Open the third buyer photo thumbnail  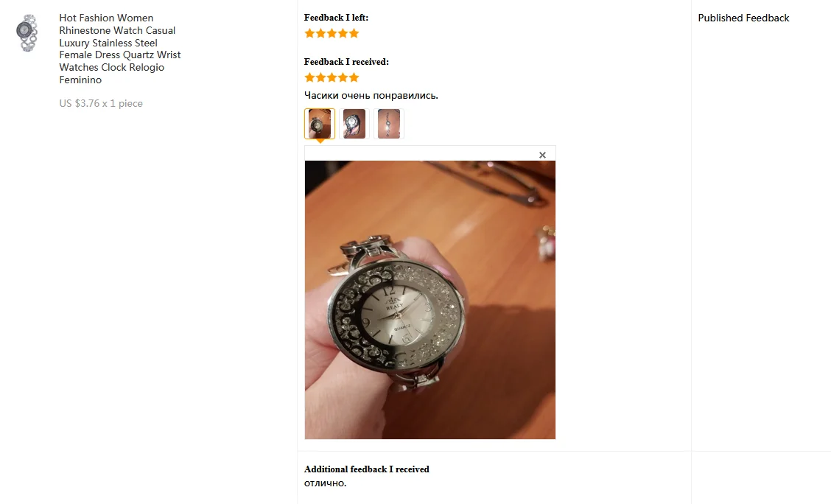point(389,124)
